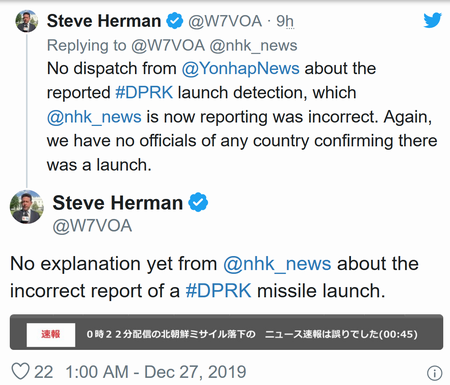The width and height of the screenshot is (450, 385).
Task: Open the NHK breaking news banner image
Action: (x=226, y=332)
